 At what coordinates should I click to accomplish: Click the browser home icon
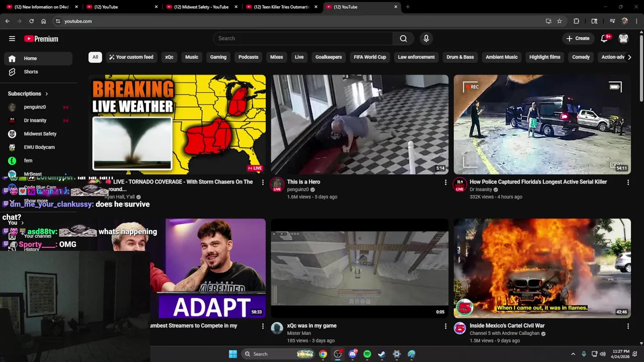coord(44,21)
